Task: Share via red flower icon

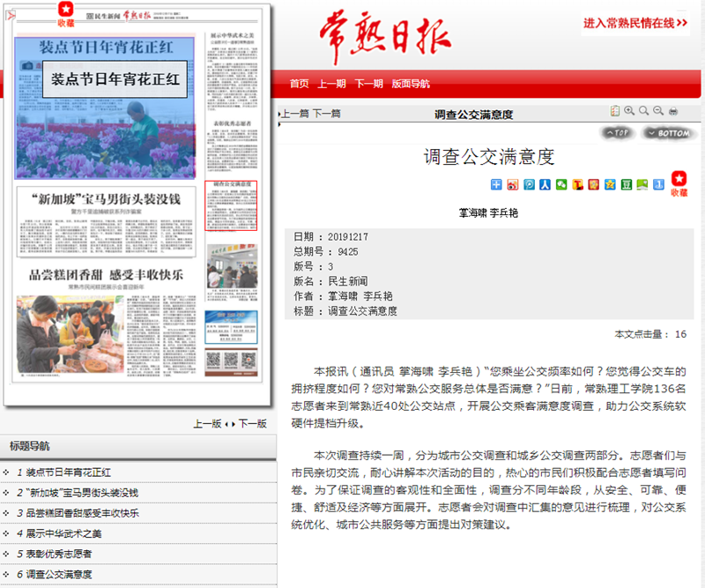Action: coord(593,184)
